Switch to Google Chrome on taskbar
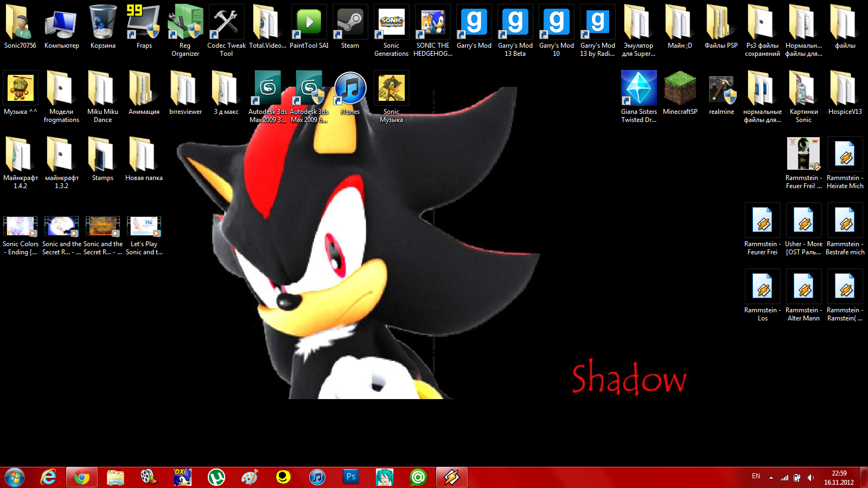 [x=82, y=477]
